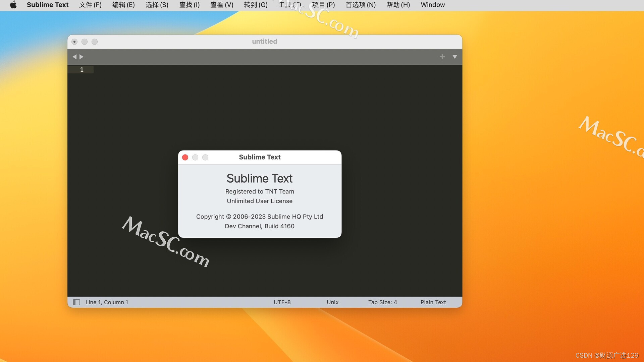Image resolution: width=644 pixels, height=362 pixels.
Task: Toggle the side bar icon in status bar
Action: (x=76, y=302)
